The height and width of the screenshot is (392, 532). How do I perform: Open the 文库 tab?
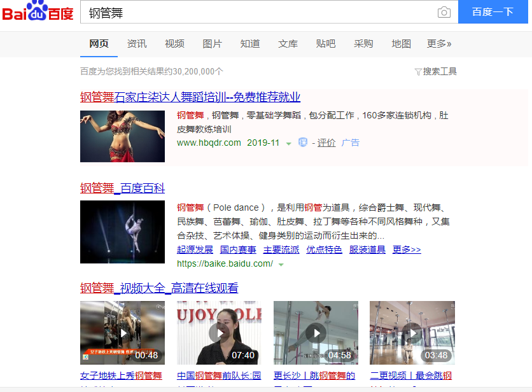(x=288, y=44)
